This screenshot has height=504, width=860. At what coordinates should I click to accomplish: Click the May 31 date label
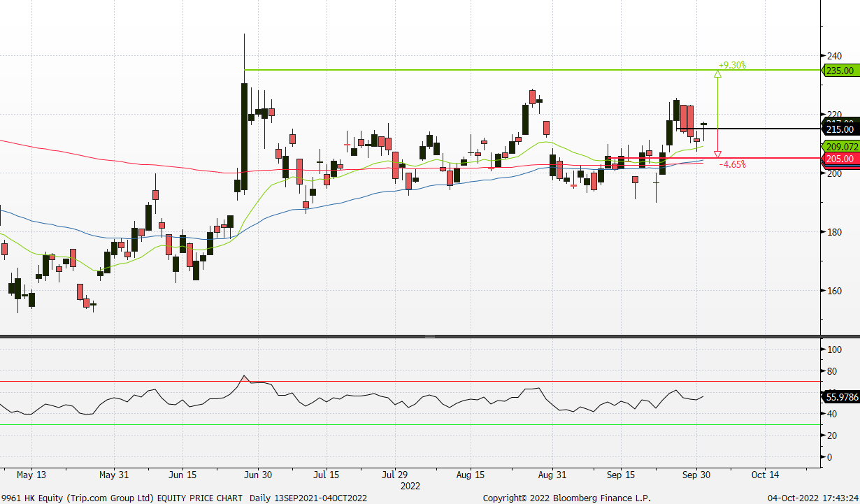click(x=114, y=475)
